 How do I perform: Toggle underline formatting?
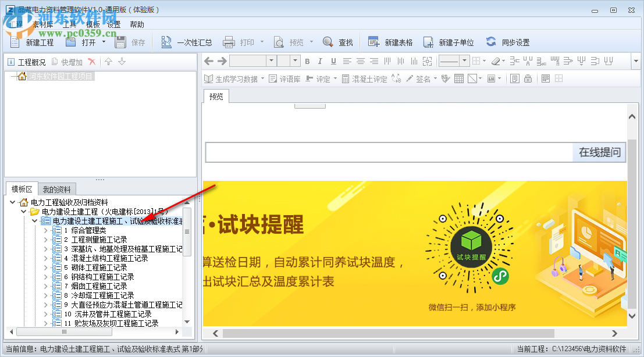pyautogui.click(x=333, y=61)
